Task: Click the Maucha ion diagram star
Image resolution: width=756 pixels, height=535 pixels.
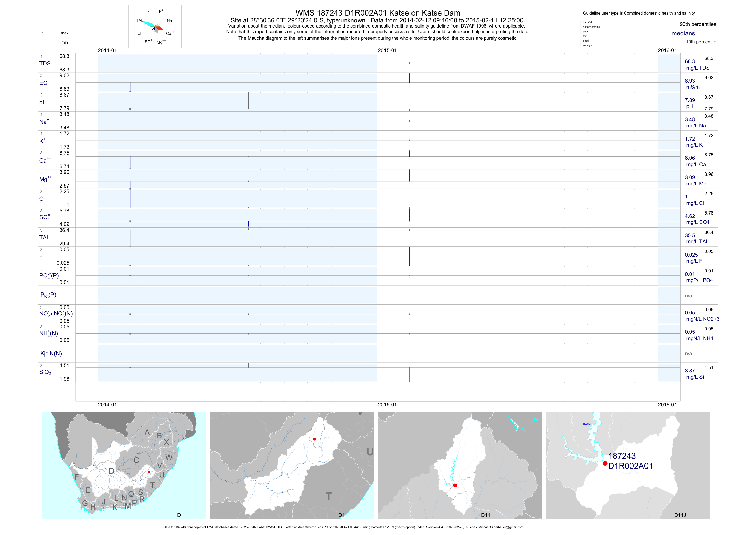Action: [x=155, y=26]
